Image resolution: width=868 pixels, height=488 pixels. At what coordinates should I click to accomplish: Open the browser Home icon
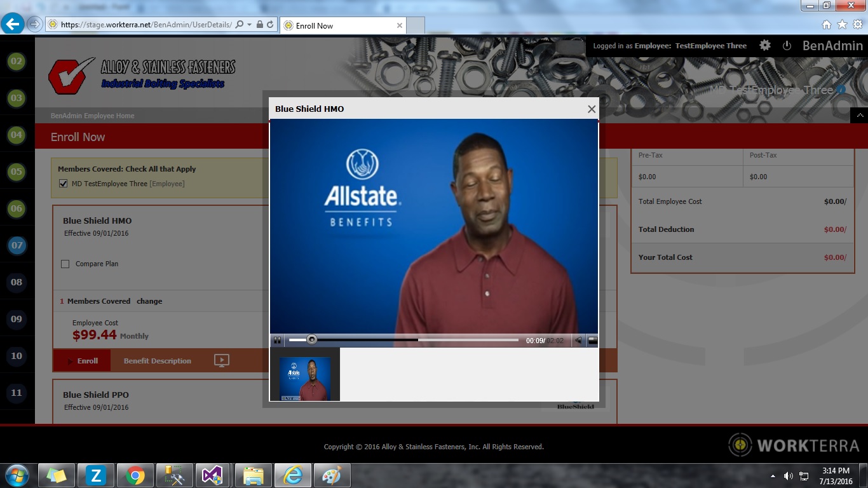click(827, 25)
